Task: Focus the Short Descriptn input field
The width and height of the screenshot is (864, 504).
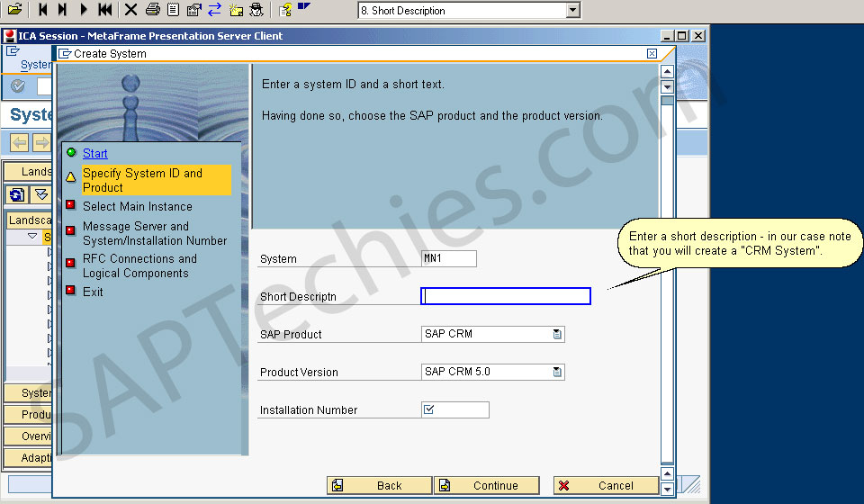Action: click(506, 296)
